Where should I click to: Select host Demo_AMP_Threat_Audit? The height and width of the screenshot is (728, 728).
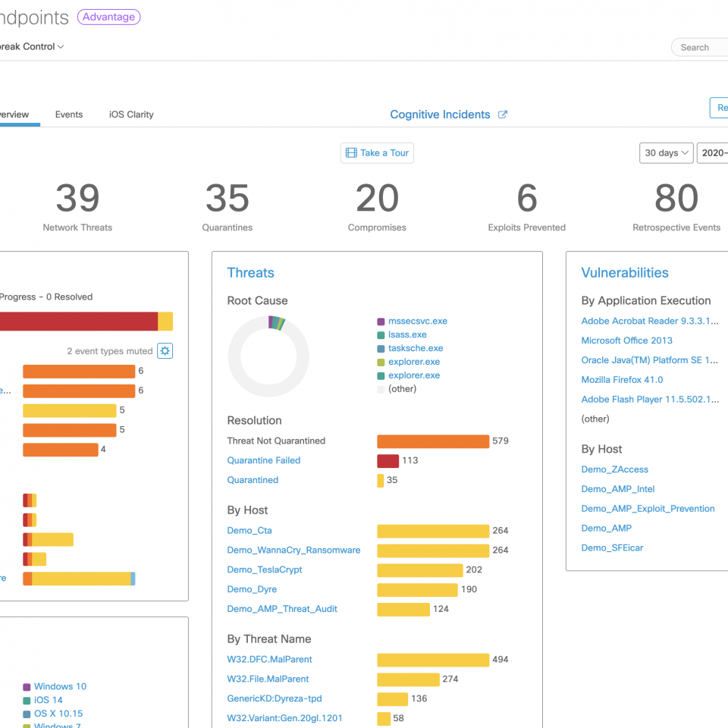click(282, 609)
